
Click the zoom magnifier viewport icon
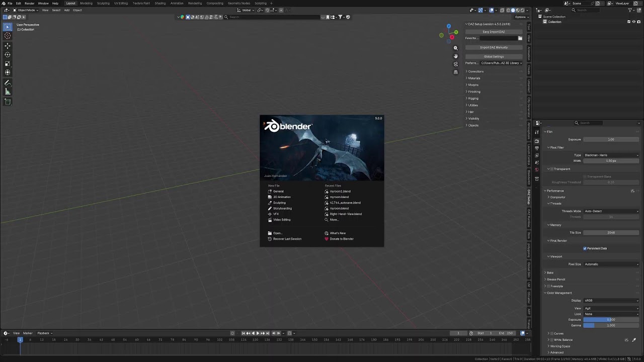pos(456,48)
